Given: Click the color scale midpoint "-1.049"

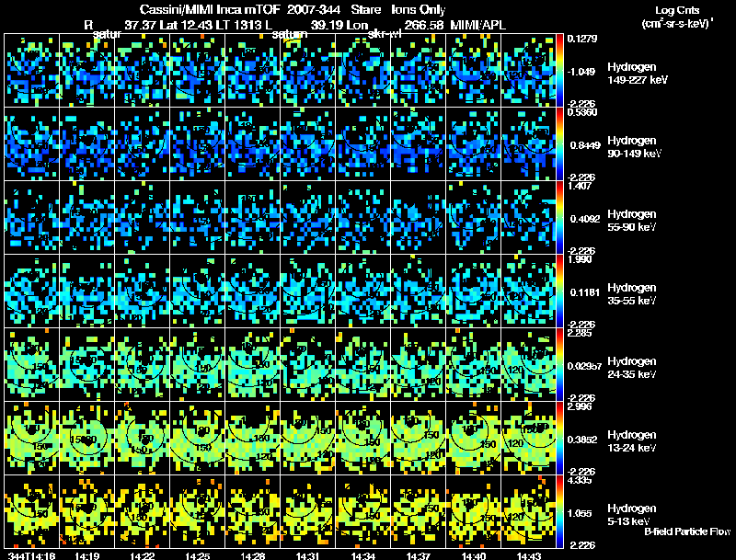Looking at the screenshot, I should 581,72.
